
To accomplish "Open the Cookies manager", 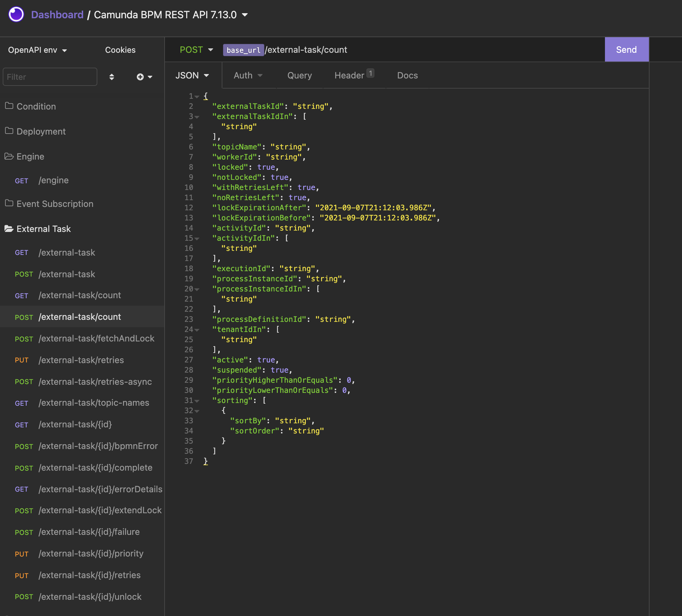I will (120, 50).
